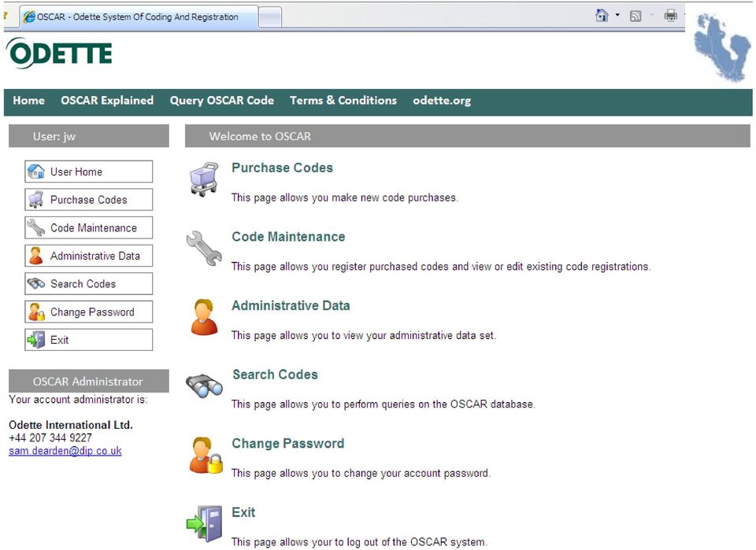The height and width of the screenshot is (550, 756).
Task: Click the Administrative Data label in the sidebar
Action: 95,256
